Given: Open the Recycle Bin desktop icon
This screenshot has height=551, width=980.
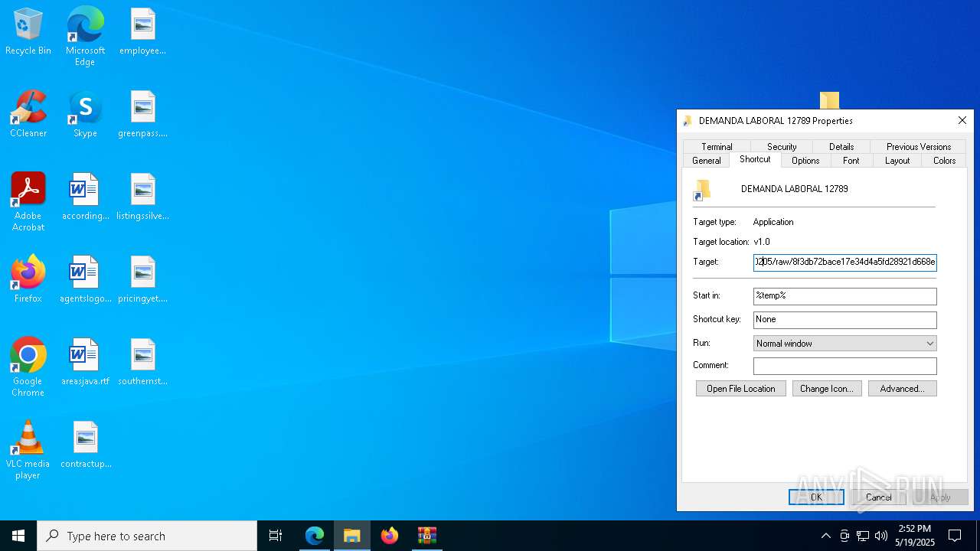Looking at the screenshot, I should point(28,32).
